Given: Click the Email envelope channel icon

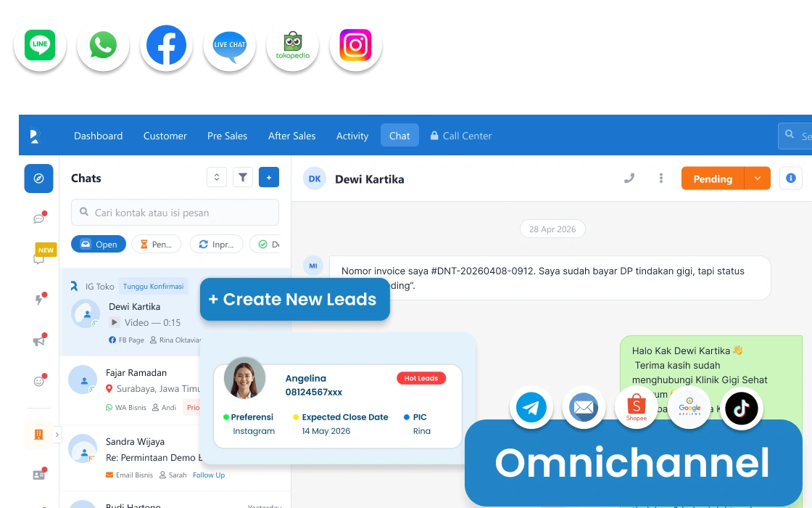Looking at the screenshot, I should (584, 408).
